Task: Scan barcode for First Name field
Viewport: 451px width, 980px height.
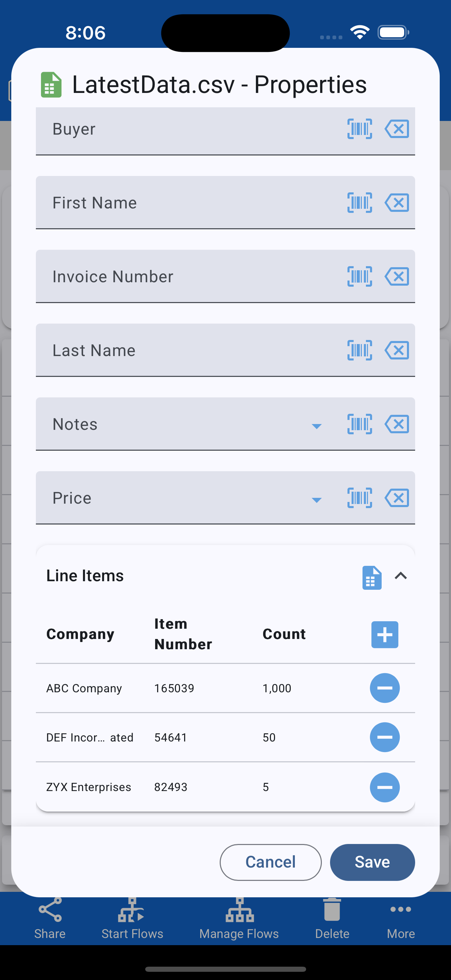Action: point(359,202)
